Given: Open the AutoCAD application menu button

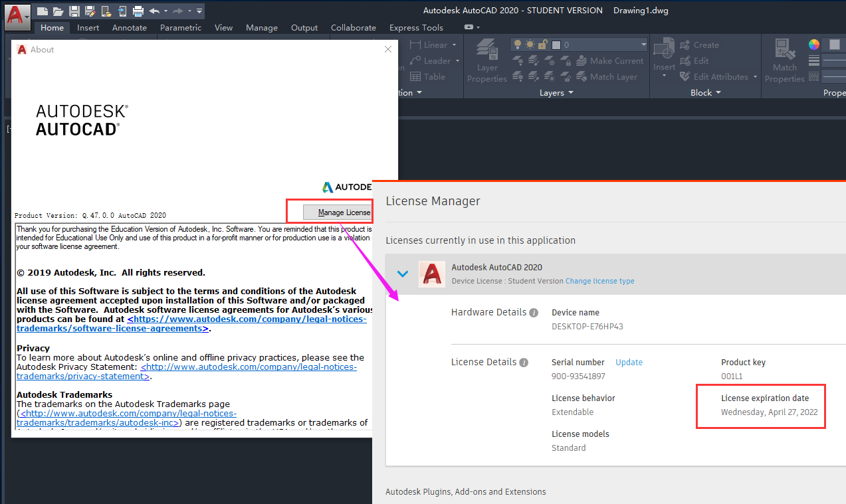Looking at the screenshot, I should pyautogui.click(x=17, y=17).
